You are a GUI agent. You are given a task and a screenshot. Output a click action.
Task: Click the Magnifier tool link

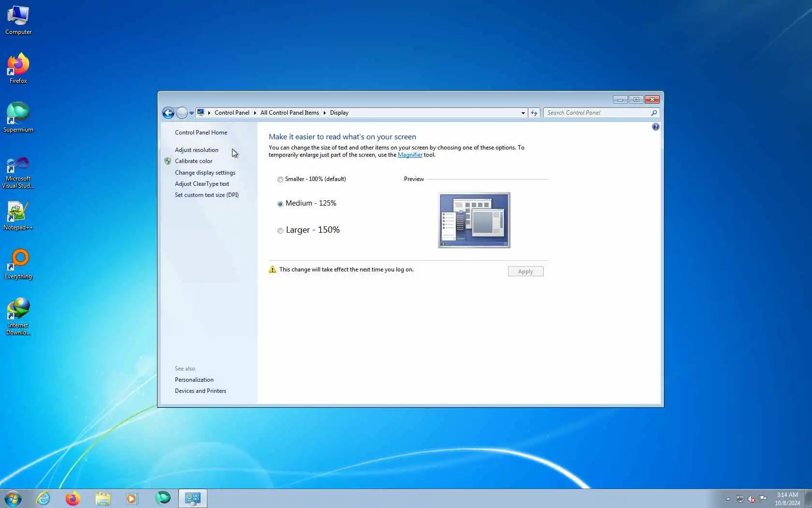(x=410, y=155)
